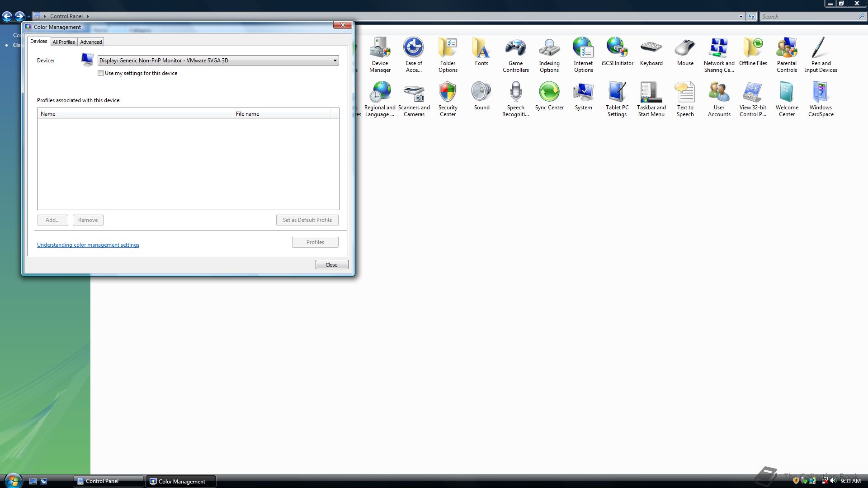Image resolution: width=868 pixels, height=488 pixels.
Task: Open the Security Center shield icon
Action: (448, 93)
